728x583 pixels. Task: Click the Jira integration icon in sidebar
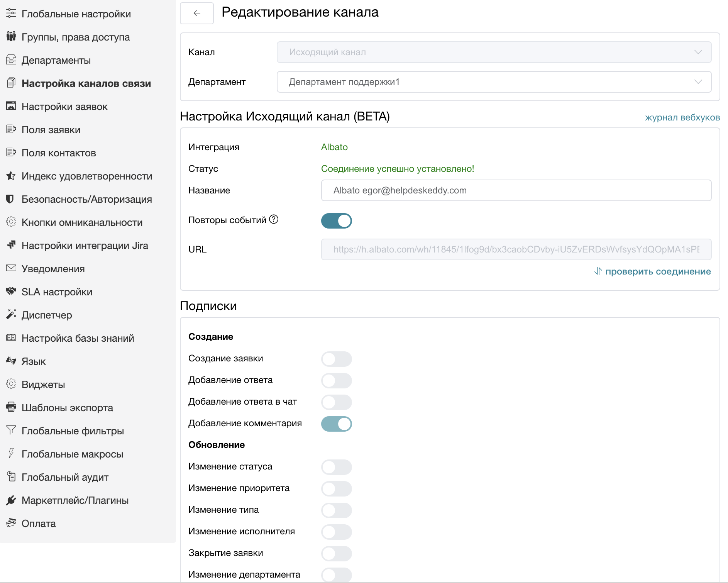pos(11,245)
